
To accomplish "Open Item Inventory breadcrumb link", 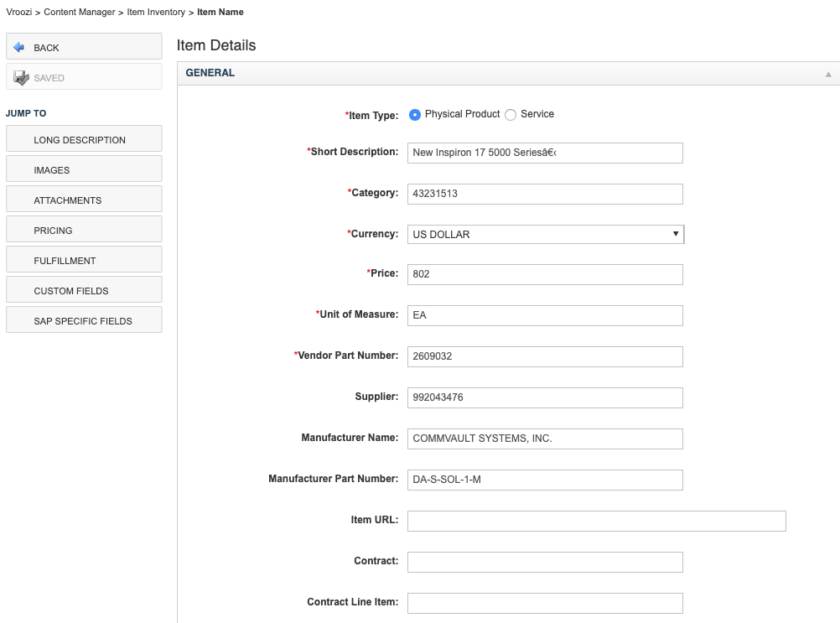I will 156,12.
